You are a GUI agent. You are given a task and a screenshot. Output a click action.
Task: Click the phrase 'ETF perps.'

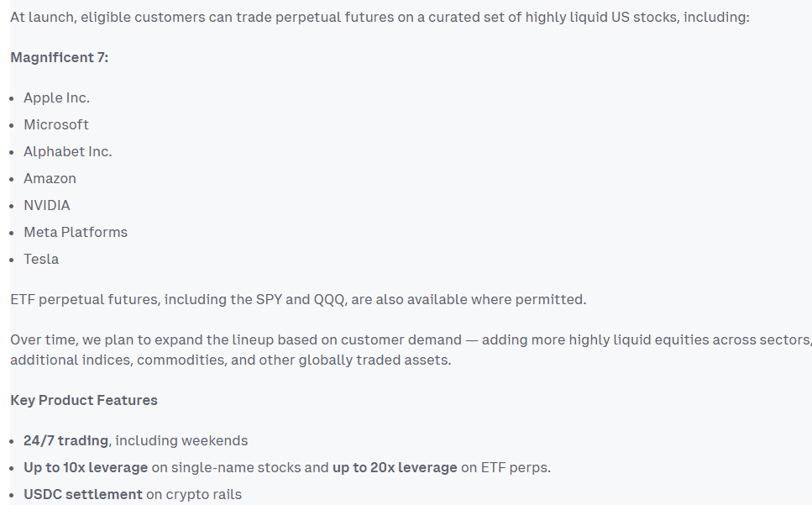(x=514, y=468)
